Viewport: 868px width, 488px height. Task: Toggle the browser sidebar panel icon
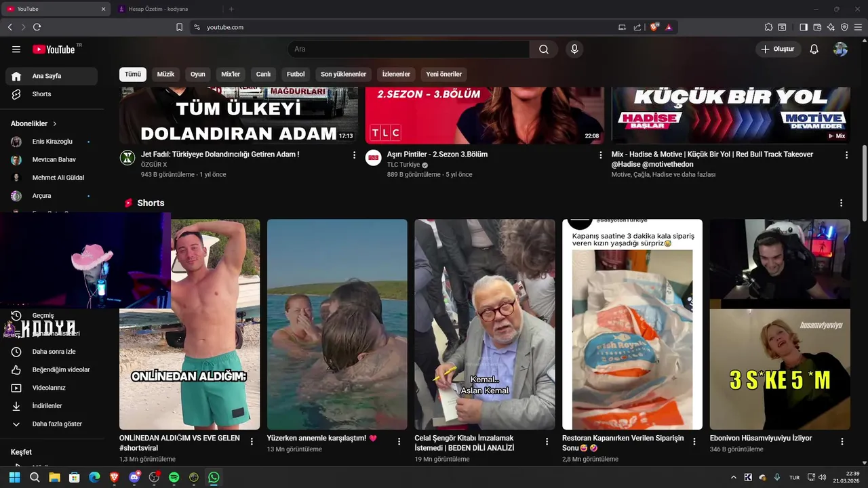pos(804,27)
